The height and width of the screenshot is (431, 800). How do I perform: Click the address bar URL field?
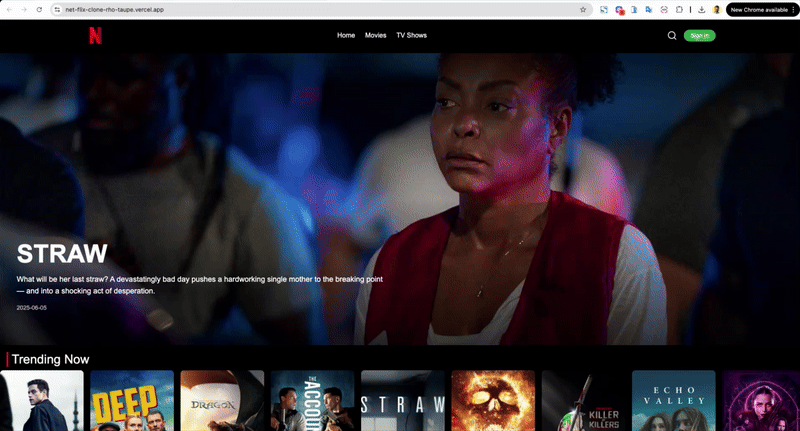[321, 10]
